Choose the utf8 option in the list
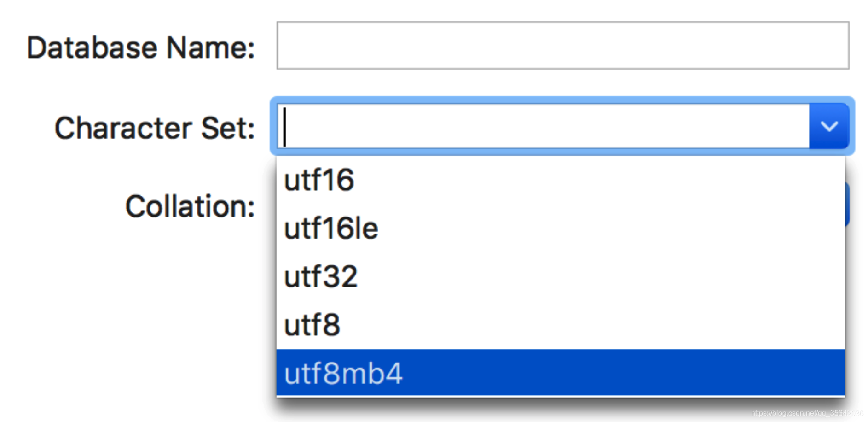The height and width of the screenshot is (422, 868). (x=312, y=325)
